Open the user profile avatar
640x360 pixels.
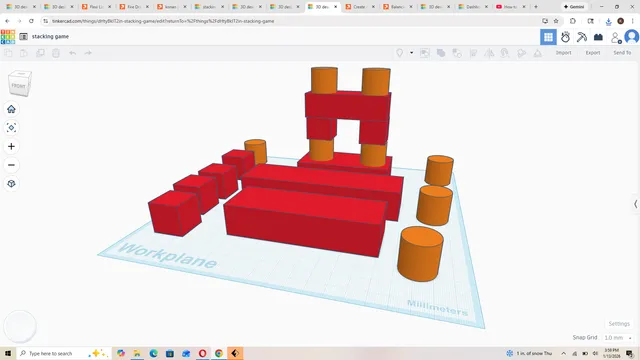[632, 37]
